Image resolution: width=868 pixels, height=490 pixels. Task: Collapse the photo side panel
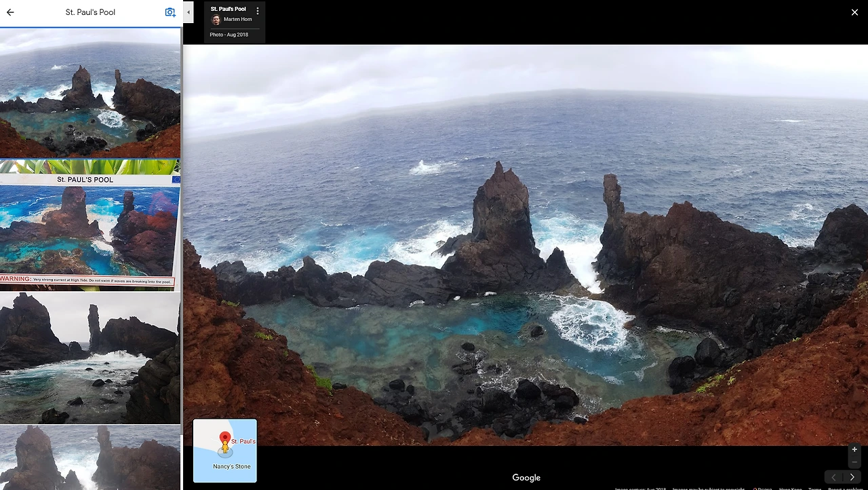pyautogui.click(x=189, y=12)
